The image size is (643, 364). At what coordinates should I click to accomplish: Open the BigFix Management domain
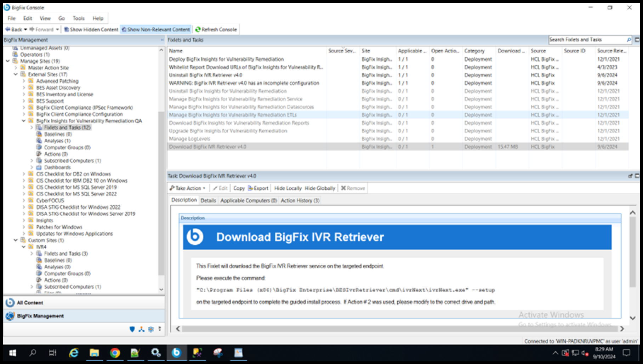[84, 316]
